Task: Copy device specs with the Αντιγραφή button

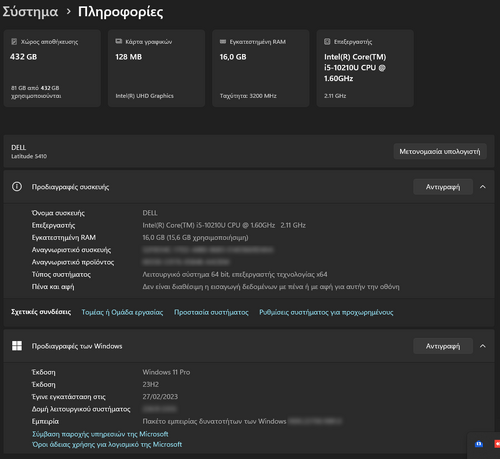Action: [x=443, y=187]
